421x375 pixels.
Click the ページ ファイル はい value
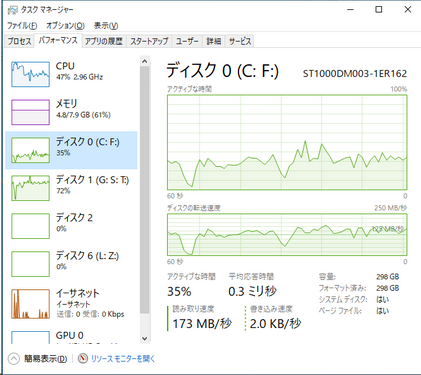[x=382, y=311]
